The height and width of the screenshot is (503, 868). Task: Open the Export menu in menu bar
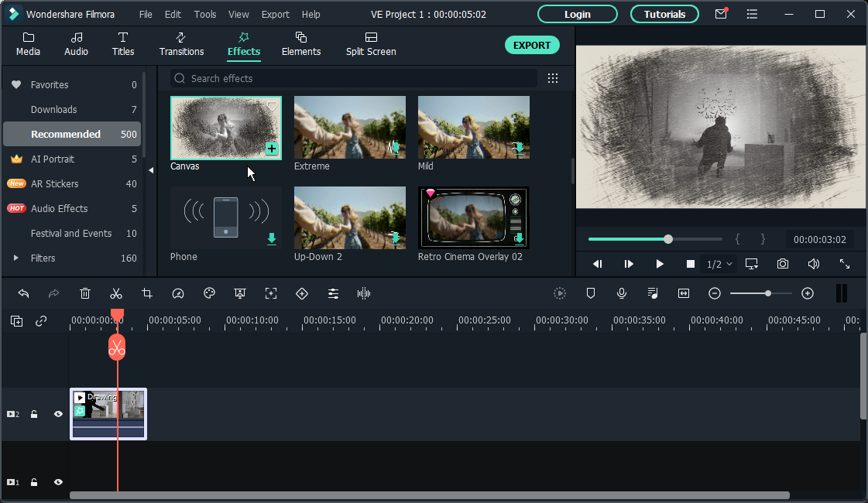(275, 14)
